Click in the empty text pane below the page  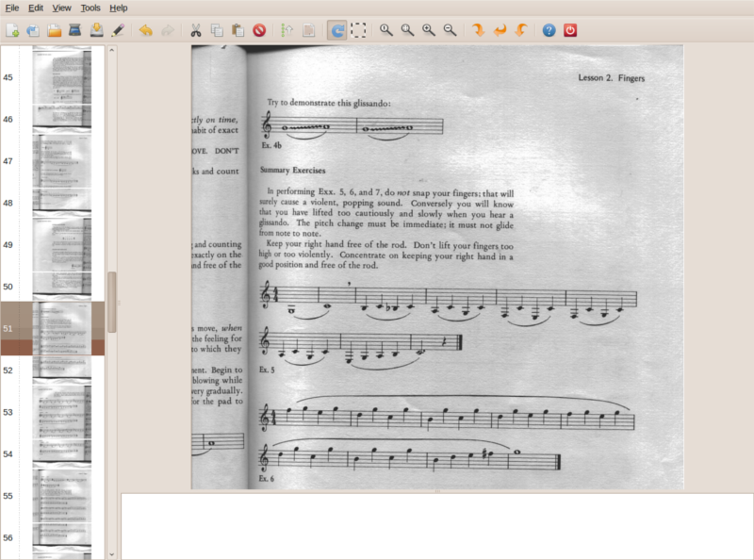(436, 525)
